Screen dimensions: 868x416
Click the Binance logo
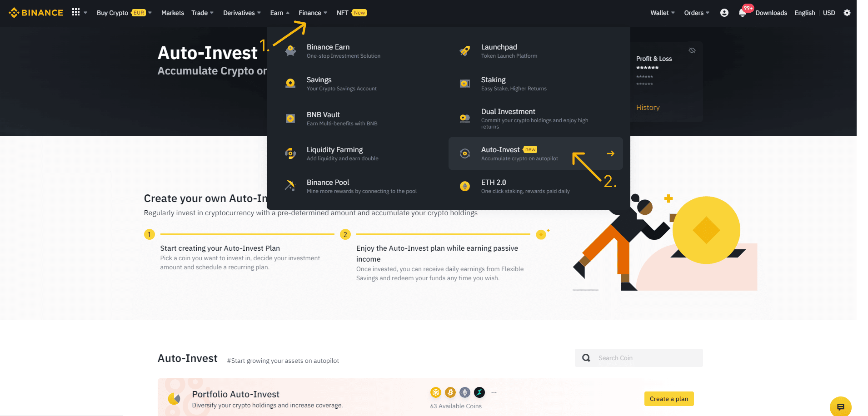[x=36, y=13]
